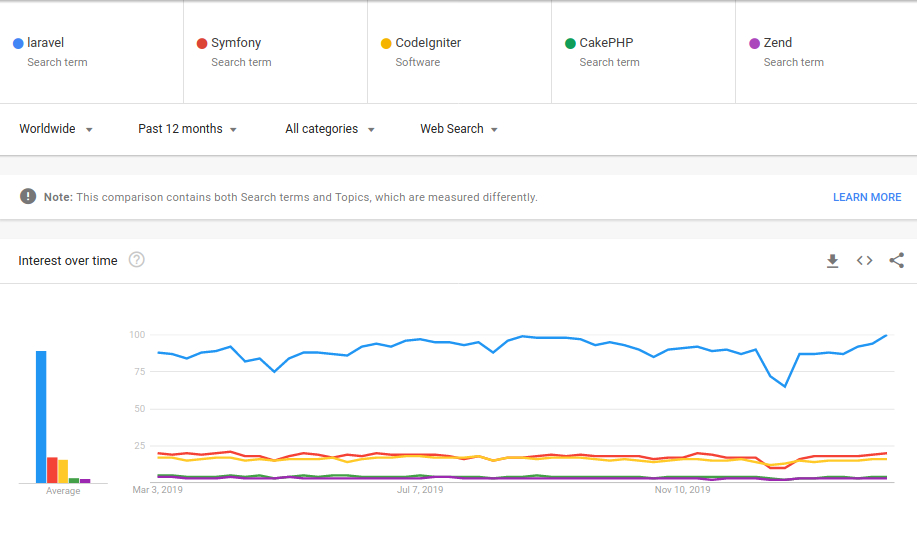Viewport: 917px width, 550px height.
Task: Edit the Symfony search term
Action: pos(275,52)
